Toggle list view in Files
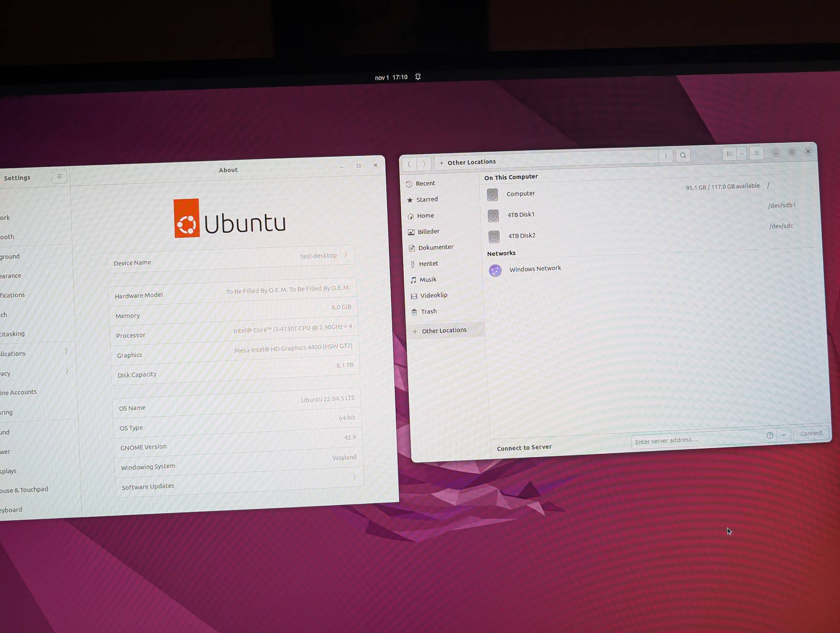The height and width of the screenshot is (633, 840). [x=729, y=154]
